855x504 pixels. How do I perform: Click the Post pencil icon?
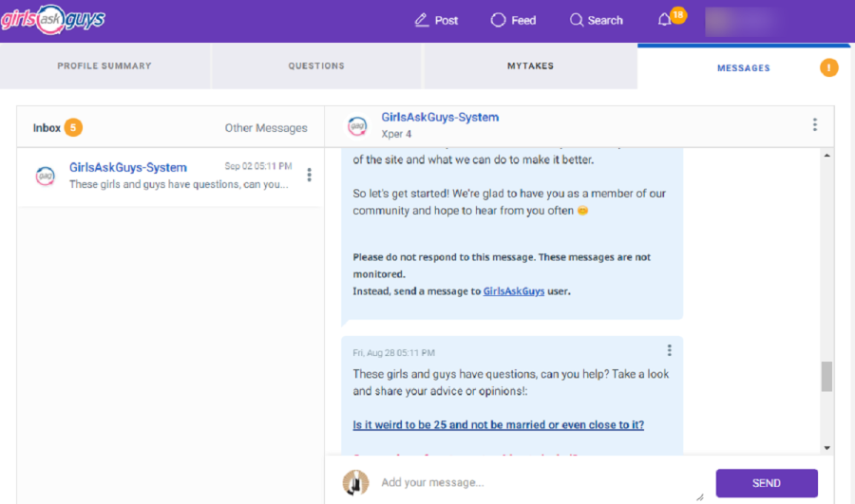click(x=421, y=20)
